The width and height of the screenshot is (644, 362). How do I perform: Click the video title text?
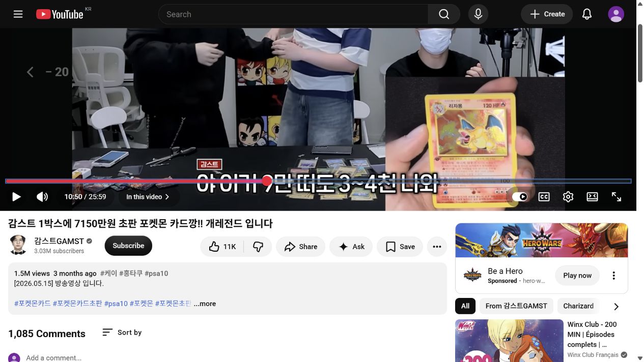tap(141, 223)
